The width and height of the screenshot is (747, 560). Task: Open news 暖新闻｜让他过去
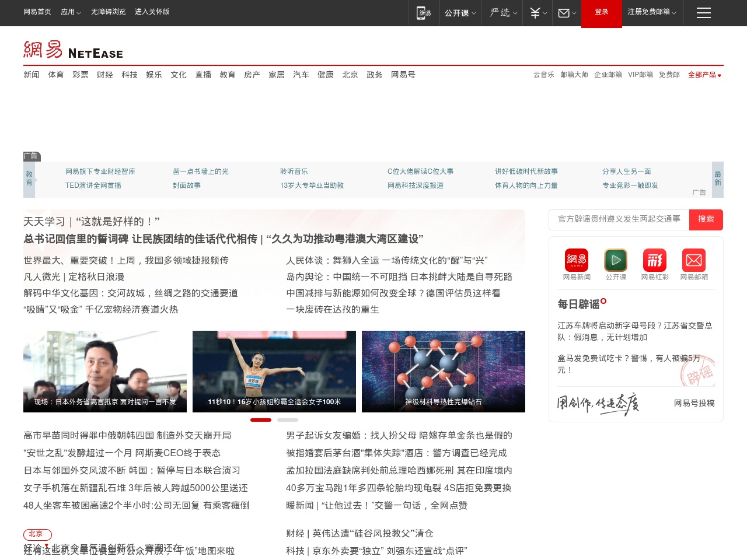[377, 506]
